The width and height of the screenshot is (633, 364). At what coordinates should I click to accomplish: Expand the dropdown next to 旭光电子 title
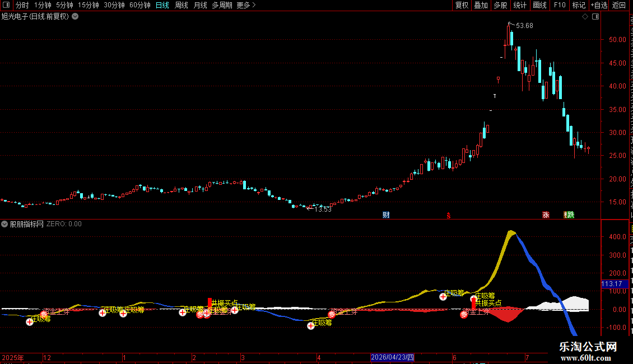coord(75,17)
